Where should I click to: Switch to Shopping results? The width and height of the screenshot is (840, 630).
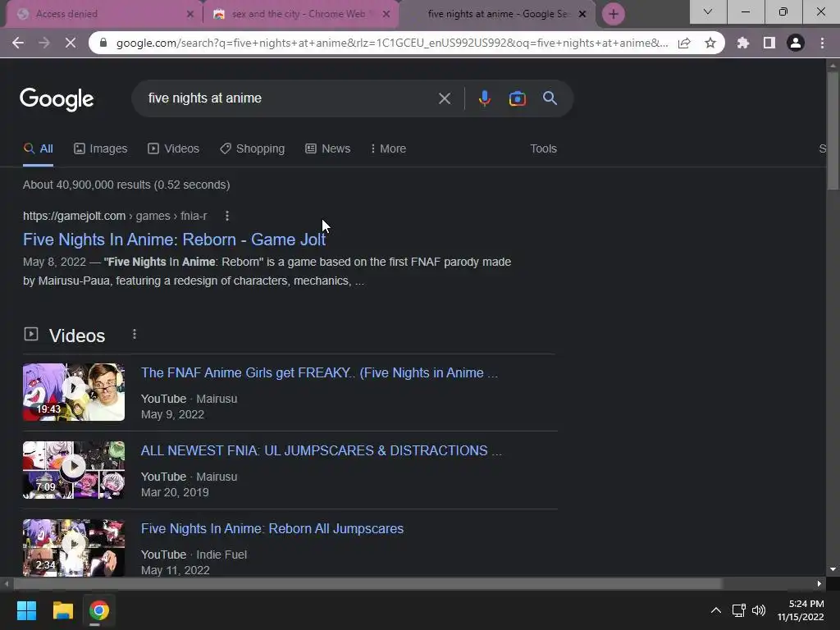pyautogui.click(x=253, y=149)
